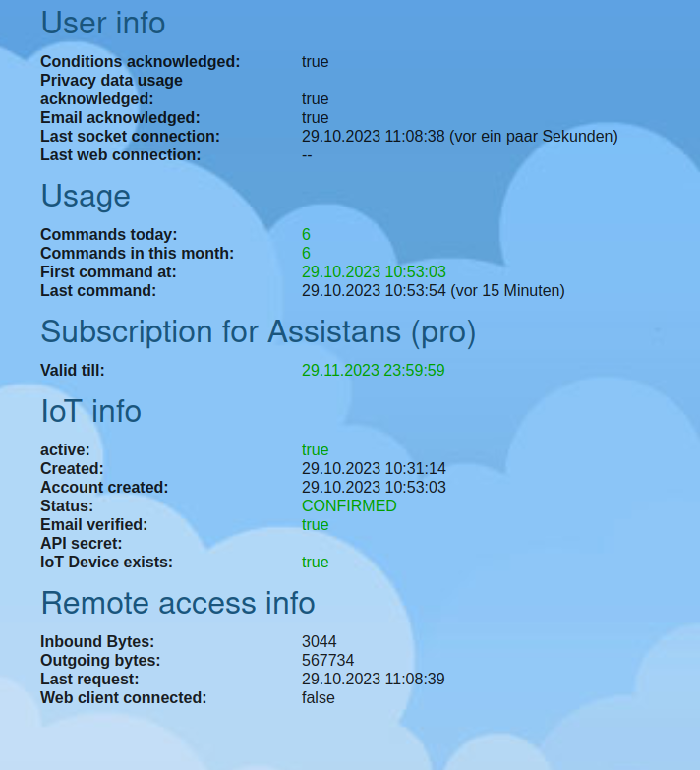Click the 'Email verified:' label
Screen dimensions: 700x770
pyautogui.click(x=94, y=525)
